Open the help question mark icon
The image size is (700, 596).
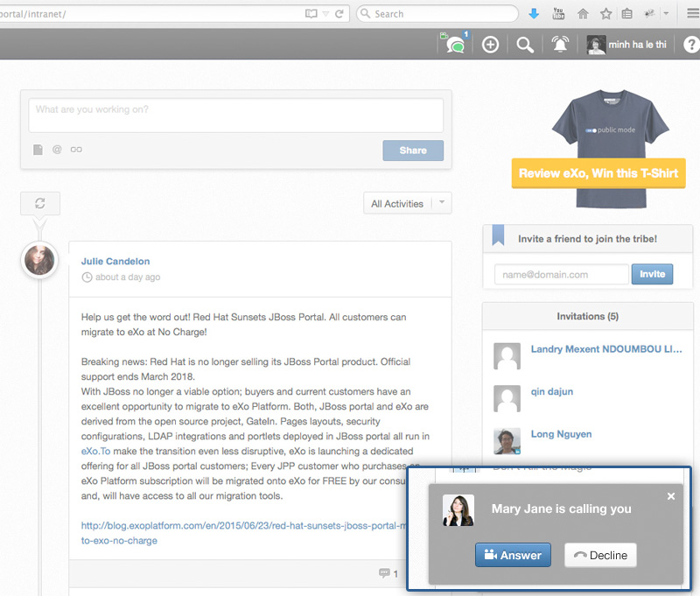pyautogui.click(x=691, y=45)
